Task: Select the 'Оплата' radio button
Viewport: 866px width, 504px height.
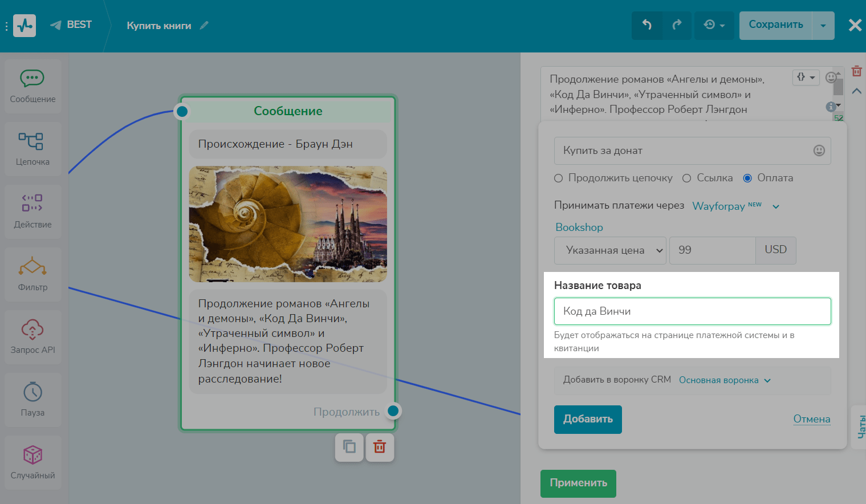Action: coord(747,178)
